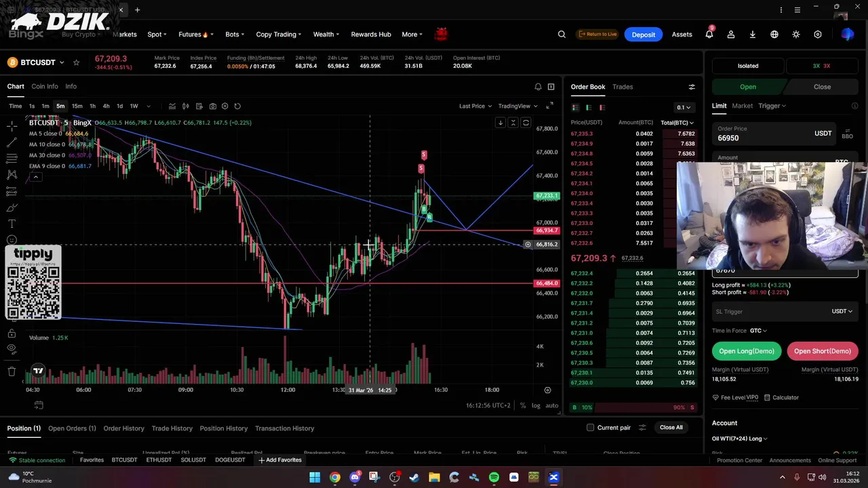Toggle the light/dark theme sun icon

click(796, 35)
